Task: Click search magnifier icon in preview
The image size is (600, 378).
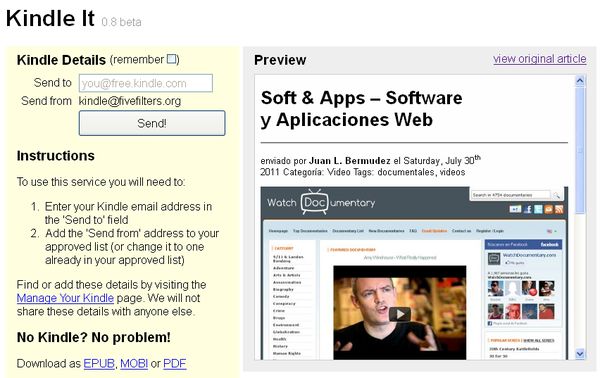Action: [557, 196]
